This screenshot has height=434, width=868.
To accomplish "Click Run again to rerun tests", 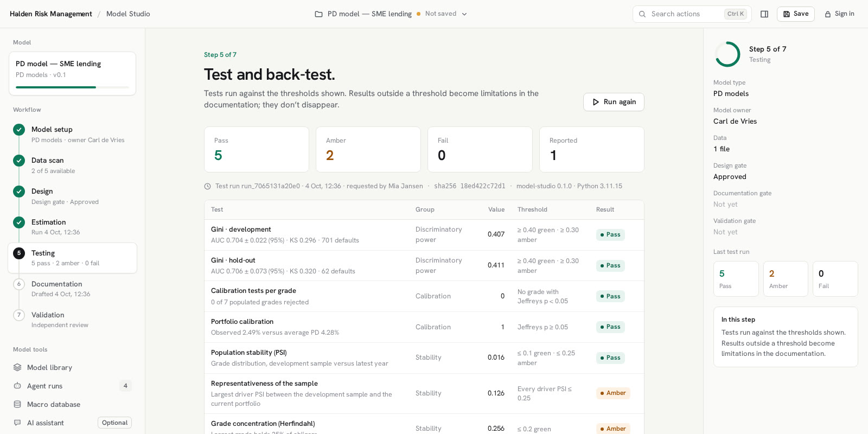I will (x=614, y=102).
